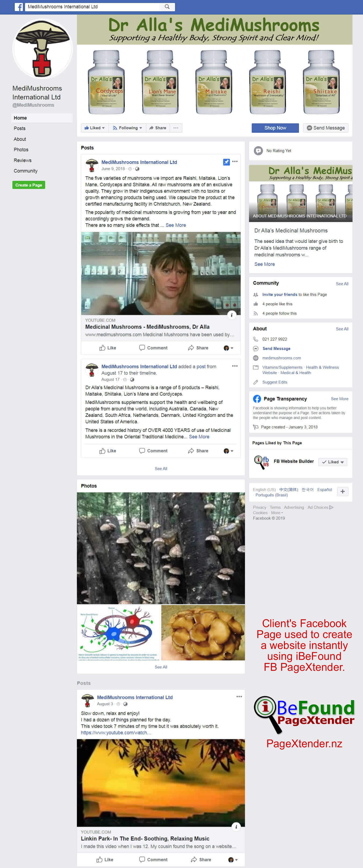Toggle Like on the June 9 post
363x868 pixels.
click(108, 348)
